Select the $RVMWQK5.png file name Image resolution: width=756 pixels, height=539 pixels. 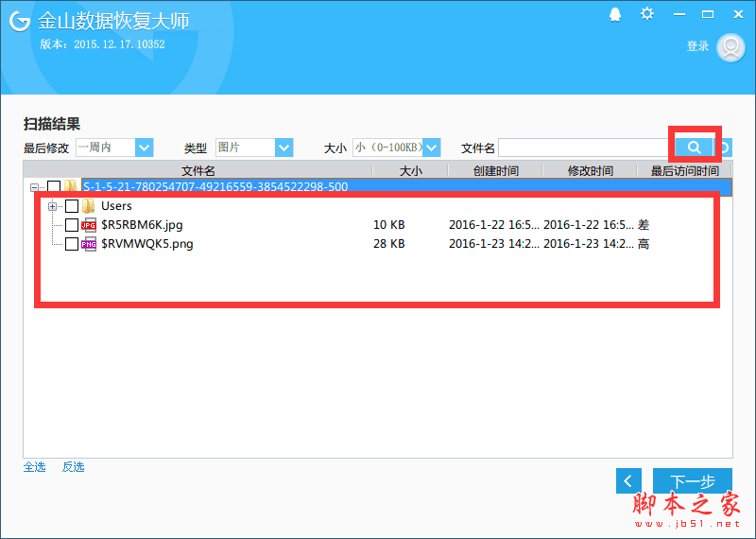click(147, 244)
